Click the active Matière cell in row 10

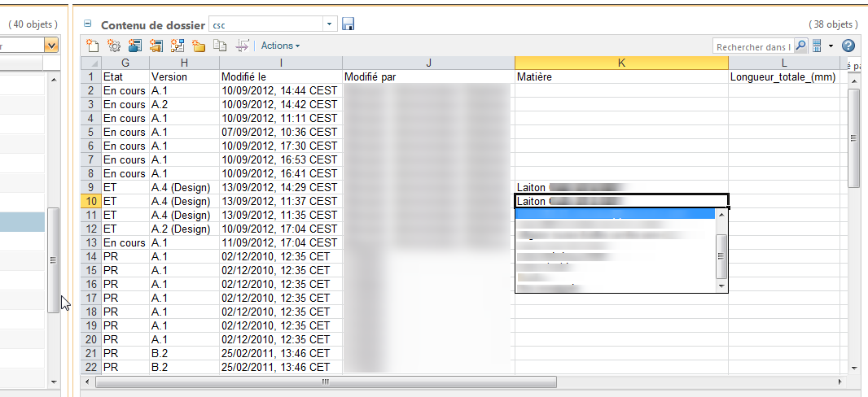621,201
